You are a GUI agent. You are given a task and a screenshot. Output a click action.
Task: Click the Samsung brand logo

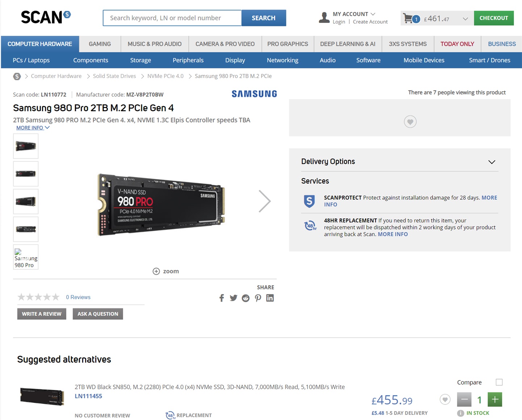coord(254,94)
